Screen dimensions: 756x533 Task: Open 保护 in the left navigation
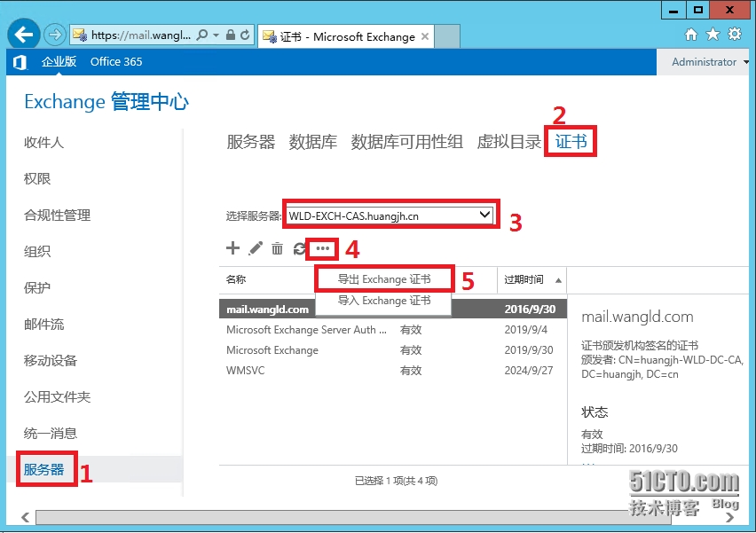tap(37, 287)
